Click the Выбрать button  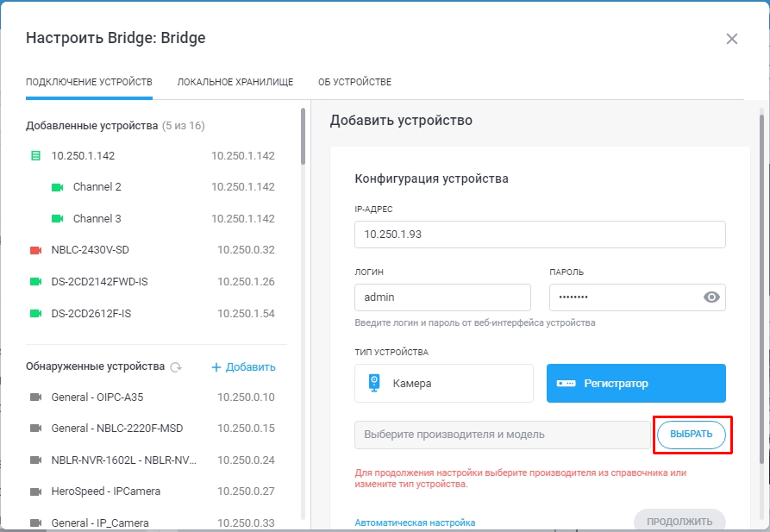point(691,435)
